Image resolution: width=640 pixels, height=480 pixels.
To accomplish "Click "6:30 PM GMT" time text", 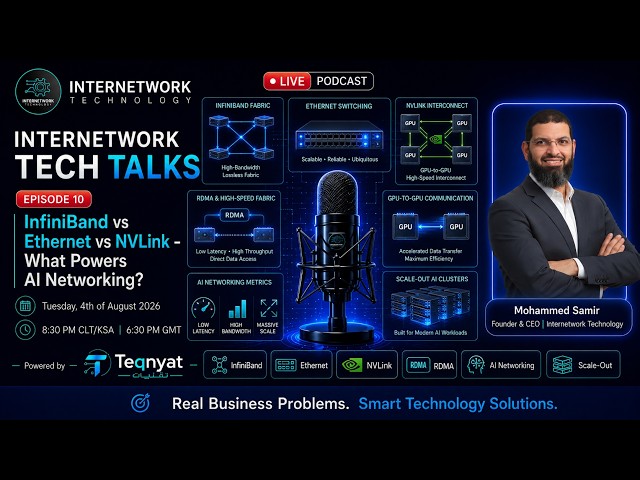I will pyautogui.click(x=153, y=330).
